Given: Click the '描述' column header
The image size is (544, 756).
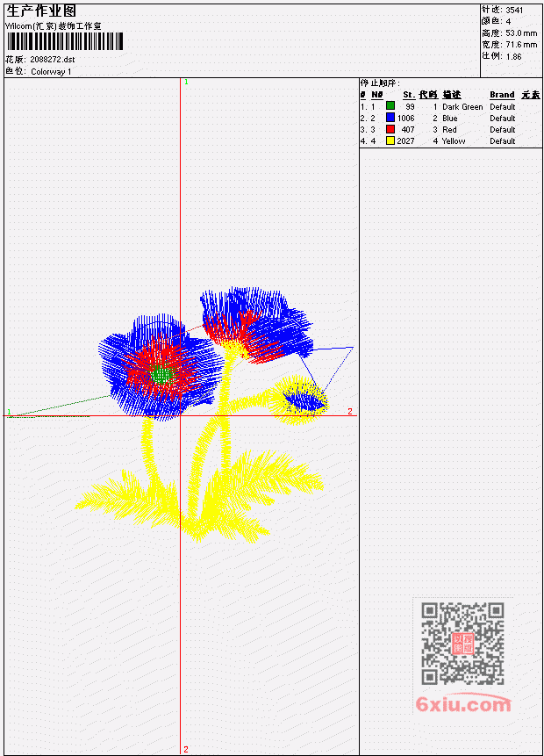Looking at the screenshot, I should pos(452,95).
